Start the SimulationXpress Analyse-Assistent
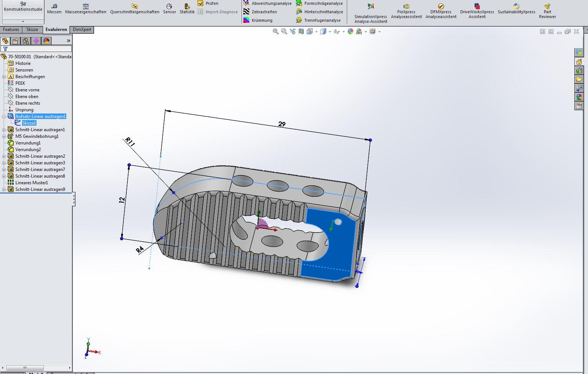The height and width of the screenshot is (374, 588). [x=370, y=12]
